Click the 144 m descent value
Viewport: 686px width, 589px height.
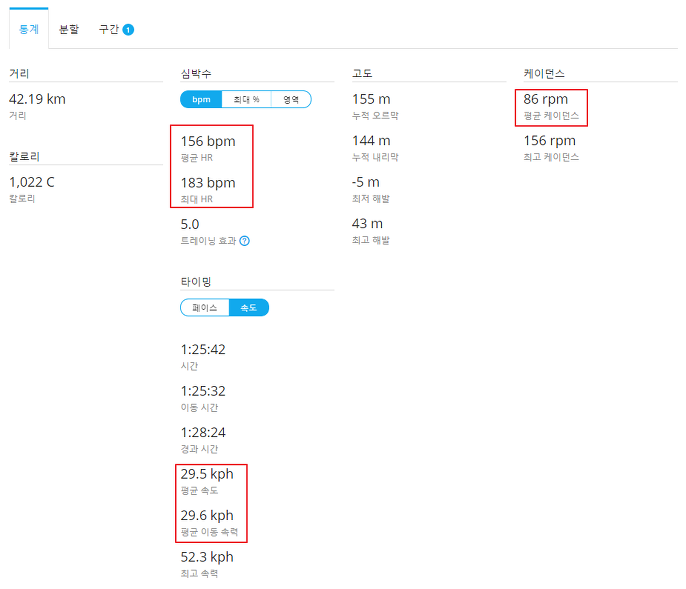[371, 140]
